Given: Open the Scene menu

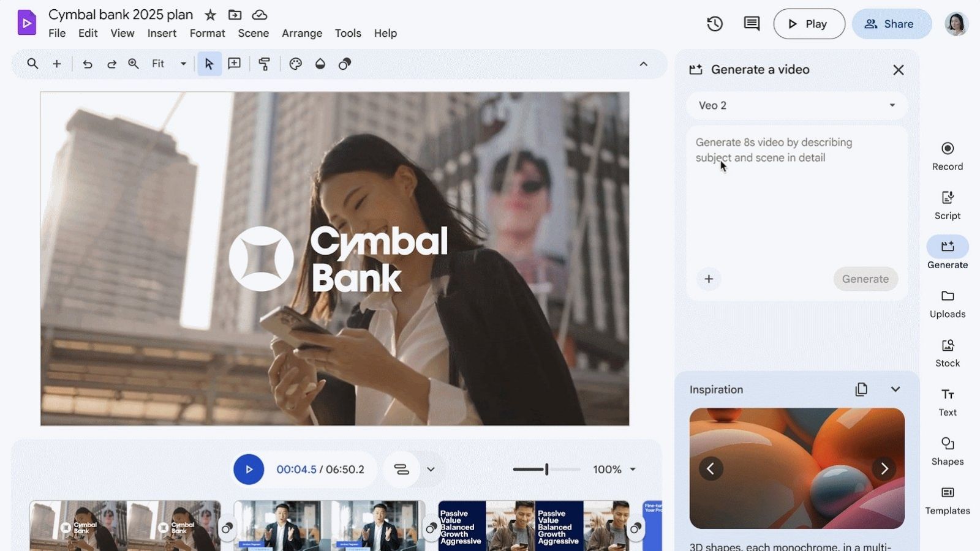Looking at the screenshot, I should pyautogui.click(x=253, y=33).
